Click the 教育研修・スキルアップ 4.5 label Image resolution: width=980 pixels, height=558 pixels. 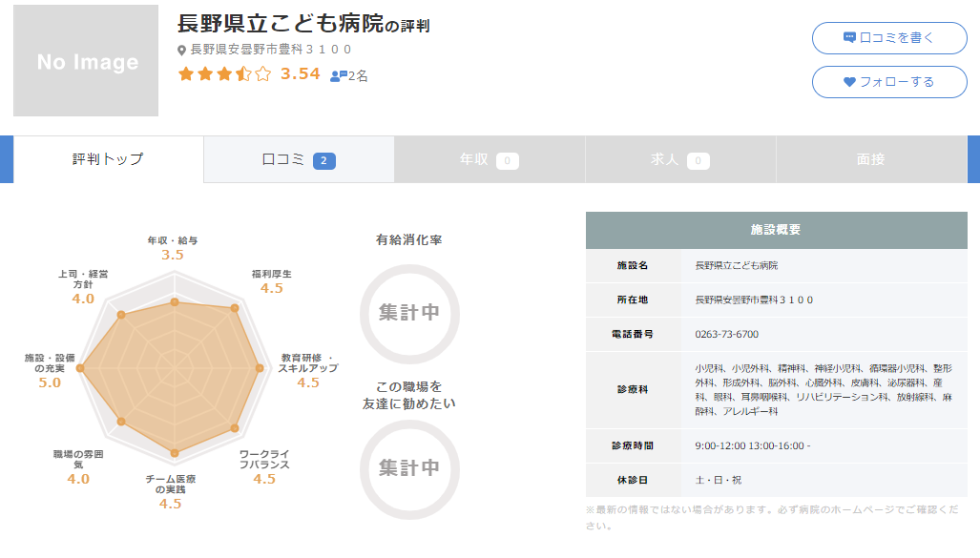pos(308,371)
